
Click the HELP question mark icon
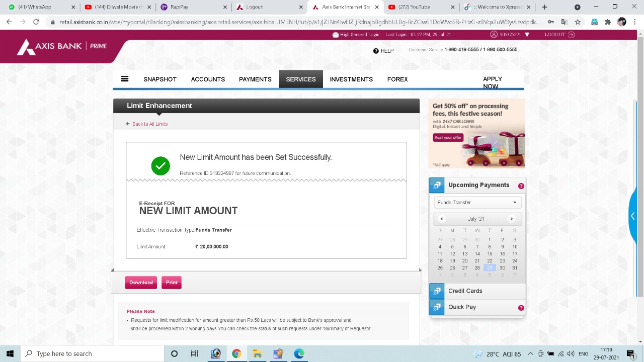(x=376, y=51)
